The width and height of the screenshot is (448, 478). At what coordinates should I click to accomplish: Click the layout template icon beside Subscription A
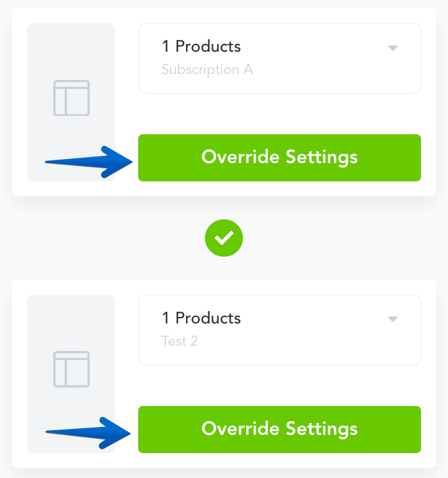tap(71, 98)
